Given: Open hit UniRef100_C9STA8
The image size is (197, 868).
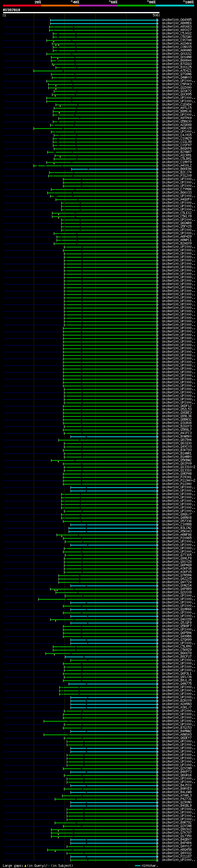Looking at the screenshot, I should pyautogui.click(x=177, y=40).
